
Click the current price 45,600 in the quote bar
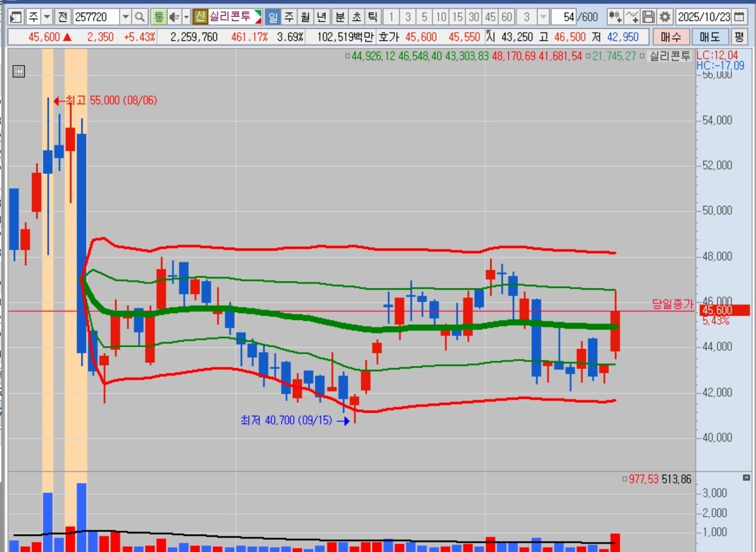[x=44, y=37]
